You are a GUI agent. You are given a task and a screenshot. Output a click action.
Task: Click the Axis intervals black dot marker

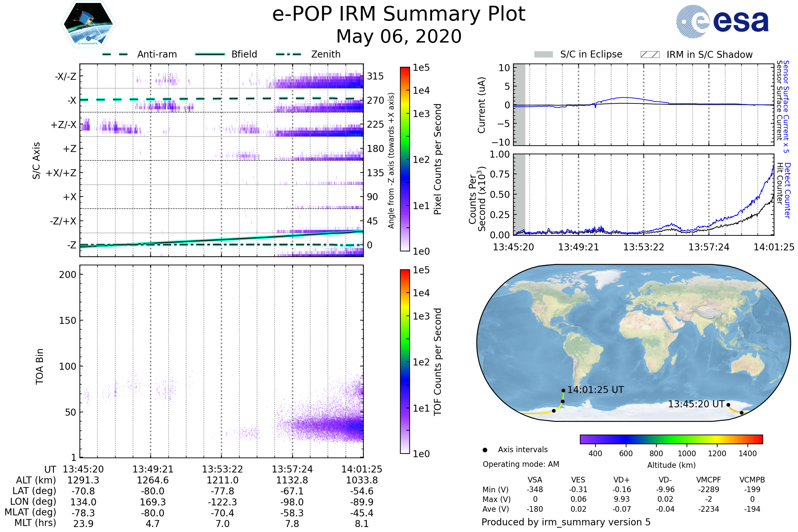pos(485,450)
